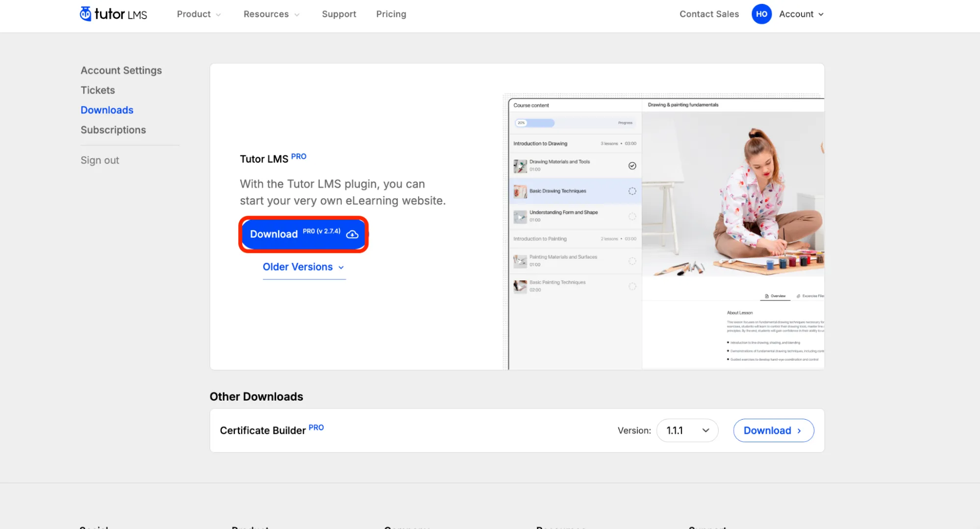Click Introduction to Painting section heading
This screenshot has width=980, height=529.
click(540, 239)
